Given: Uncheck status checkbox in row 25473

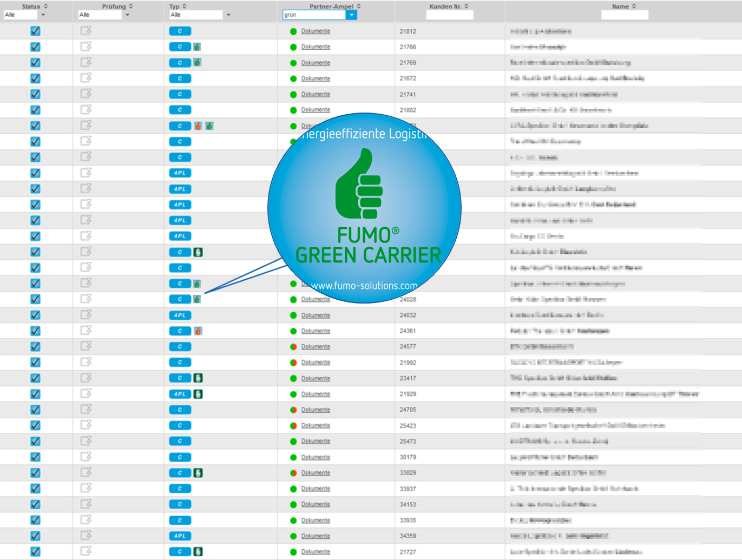Looking at the screenshot, I should pos(35,442).
